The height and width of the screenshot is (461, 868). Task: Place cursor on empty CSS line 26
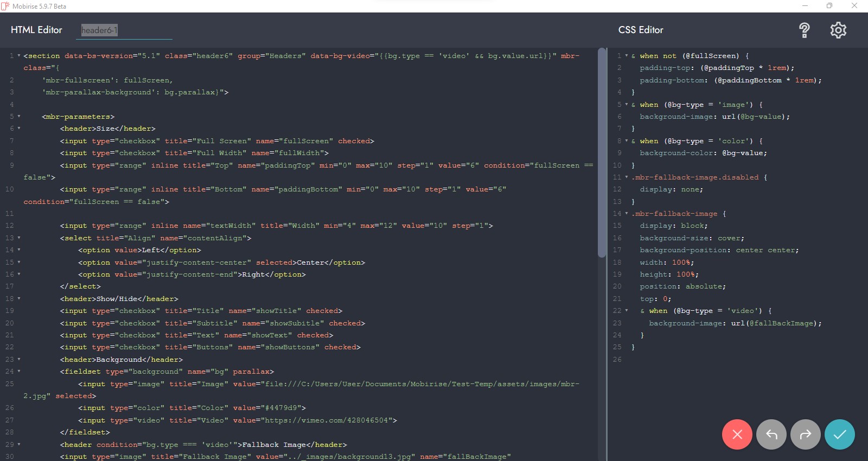coord(705,360)
